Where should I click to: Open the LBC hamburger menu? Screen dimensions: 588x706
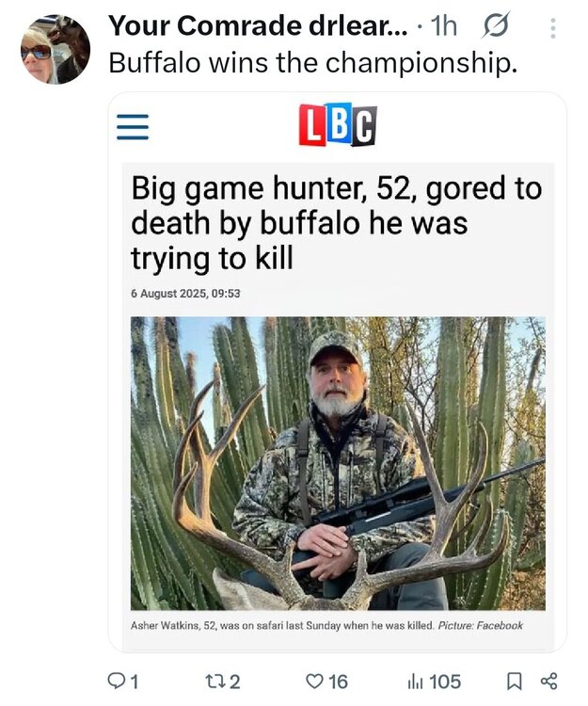(133, 126)
